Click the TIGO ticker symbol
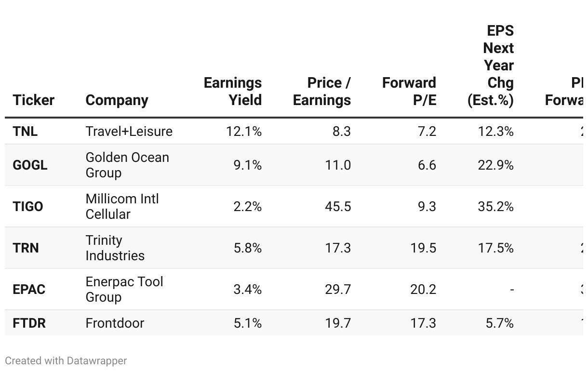588x372 pixels. [28, 206]
